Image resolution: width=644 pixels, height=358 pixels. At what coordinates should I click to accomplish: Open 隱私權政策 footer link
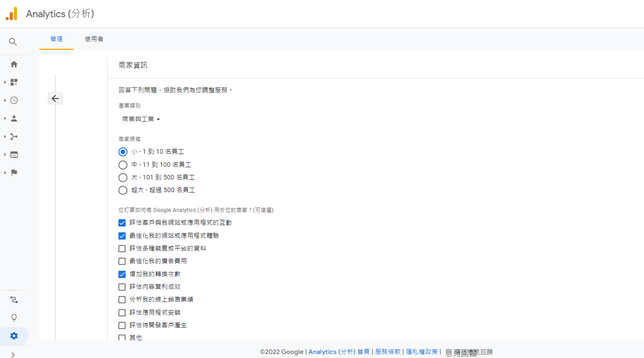point(422,352)
